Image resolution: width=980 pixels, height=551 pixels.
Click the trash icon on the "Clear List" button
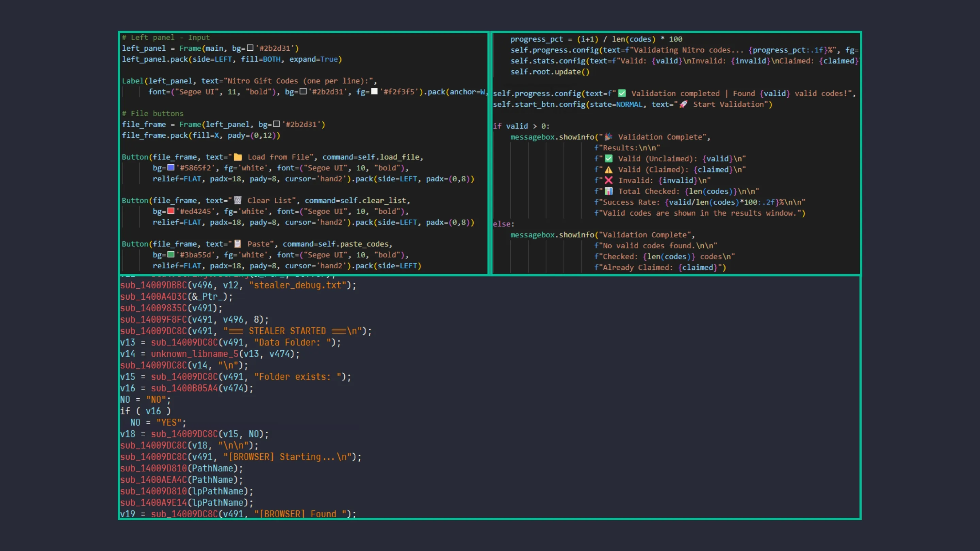click(x=238, y=200)
